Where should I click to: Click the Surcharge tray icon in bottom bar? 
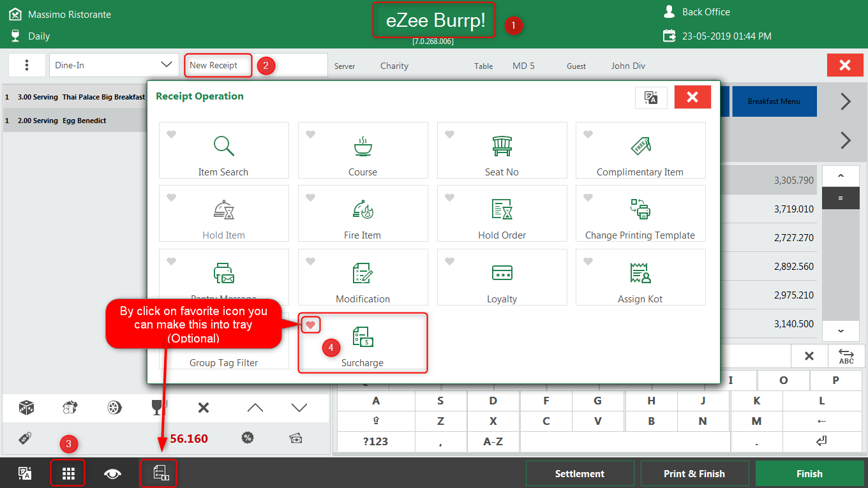159,473
